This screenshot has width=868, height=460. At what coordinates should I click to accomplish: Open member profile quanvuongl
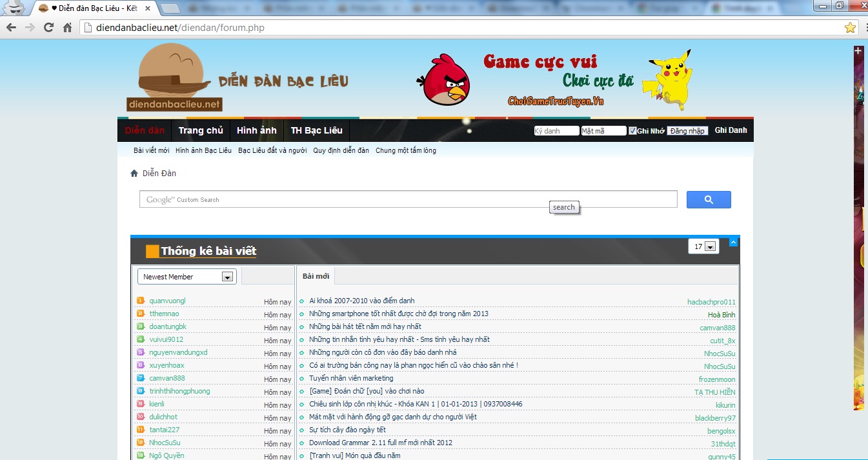click(167, 301)
